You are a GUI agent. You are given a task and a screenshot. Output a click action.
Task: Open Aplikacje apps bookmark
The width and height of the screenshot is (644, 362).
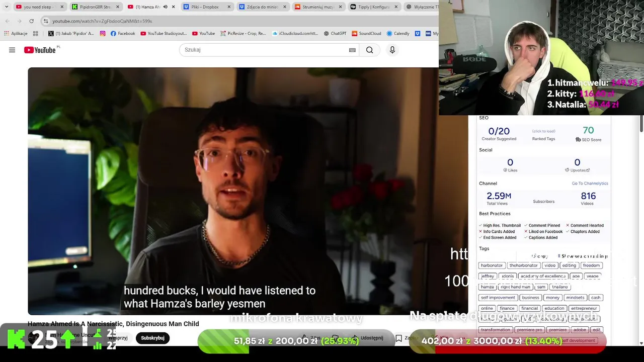(16, 34)
